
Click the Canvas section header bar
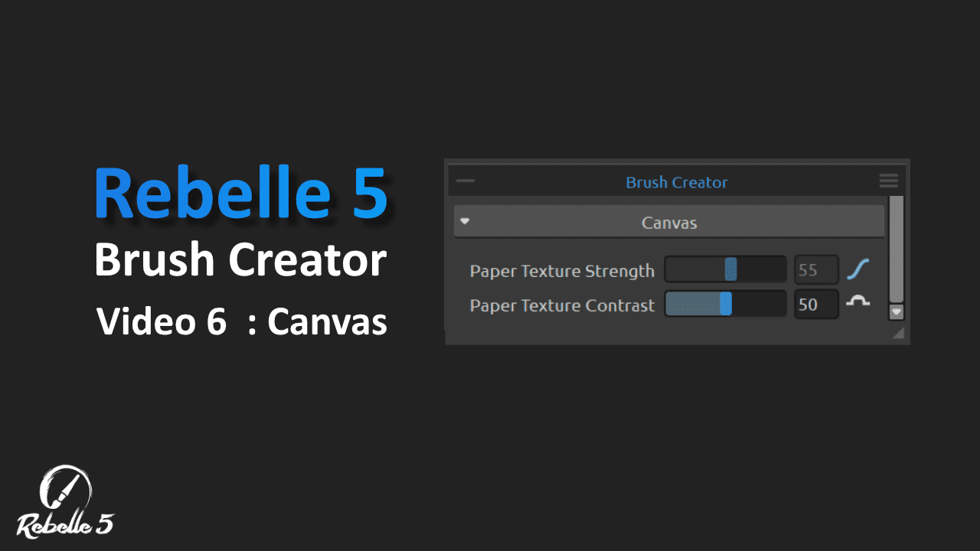click(668, 223)
